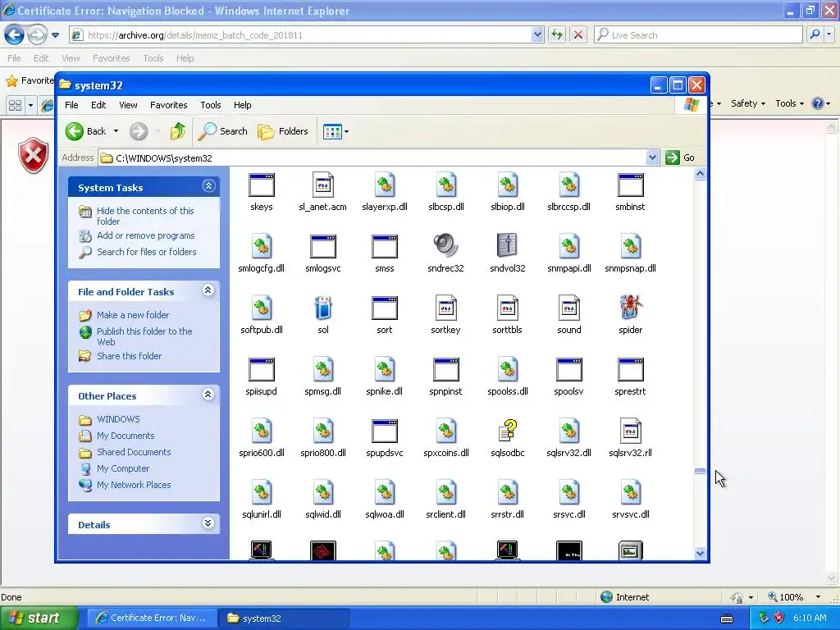This screenshot has height=630, width=840.
Task: Open Internet Explorer zoom level dropdown
Action: [818, 597]
